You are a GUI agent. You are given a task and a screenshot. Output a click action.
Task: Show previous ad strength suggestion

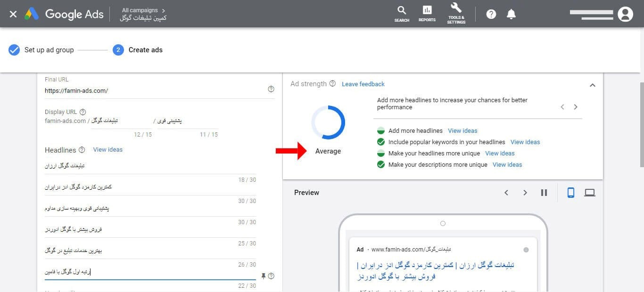(562, 107)
